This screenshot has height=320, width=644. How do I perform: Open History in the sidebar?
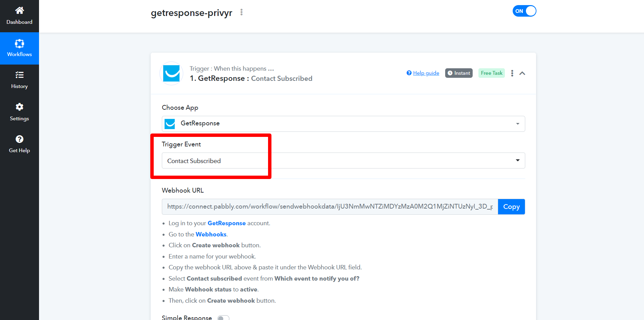point(19,81)
